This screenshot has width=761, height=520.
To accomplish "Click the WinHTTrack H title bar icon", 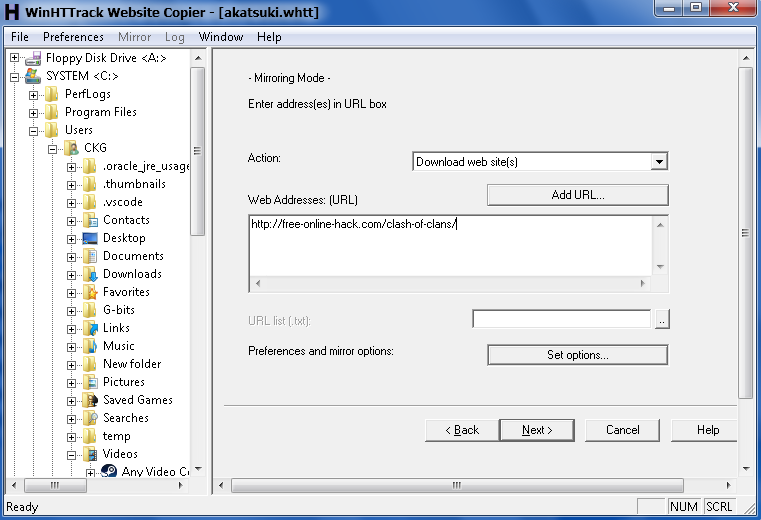I will click(12, 12).
